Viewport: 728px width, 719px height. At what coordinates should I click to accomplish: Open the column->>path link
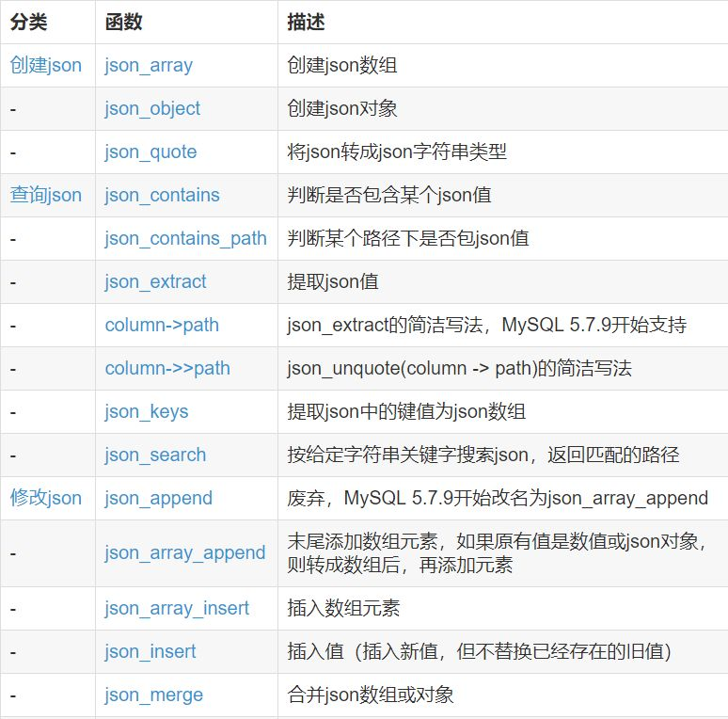tap(167, 368)
